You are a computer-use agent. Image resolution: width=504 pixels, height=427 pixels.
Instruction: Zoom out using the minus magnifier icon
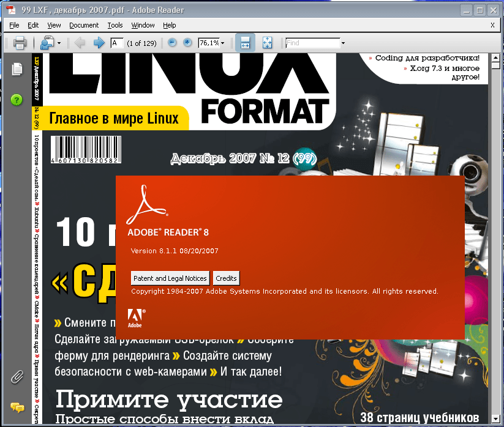[x=172, y=43]
